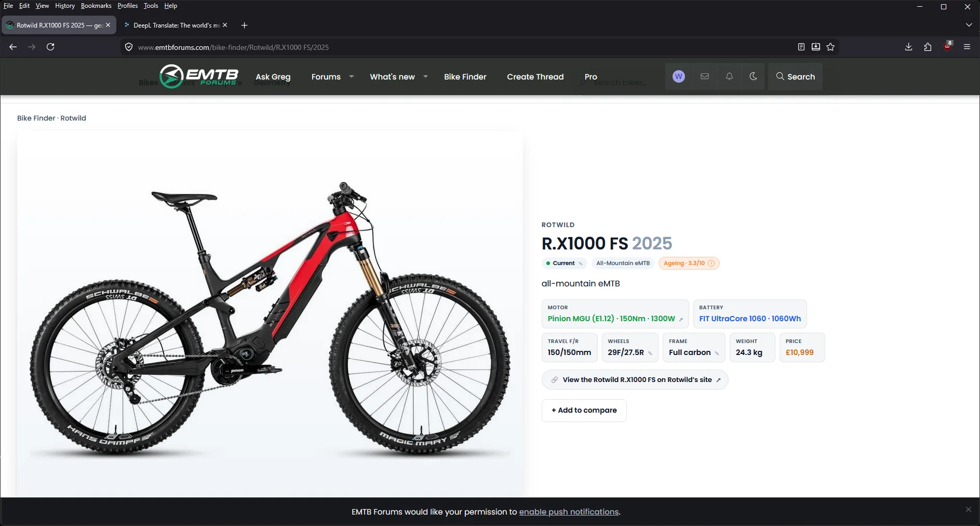The width and height of the screenshot is (980, 526).
Task: Open tracking protection shield in address bar
Action: (129, 47)
